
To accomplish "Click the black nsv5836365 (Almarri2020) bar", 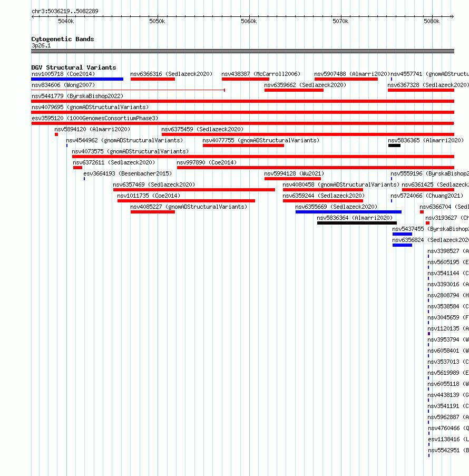I will click(x=394, y=145).
